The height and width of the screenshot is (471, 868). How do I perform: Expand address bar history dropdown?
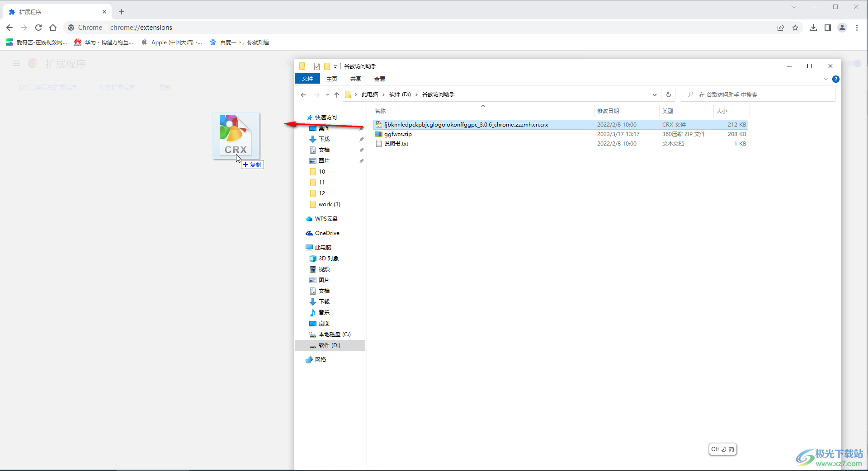[x=654, y=94]
